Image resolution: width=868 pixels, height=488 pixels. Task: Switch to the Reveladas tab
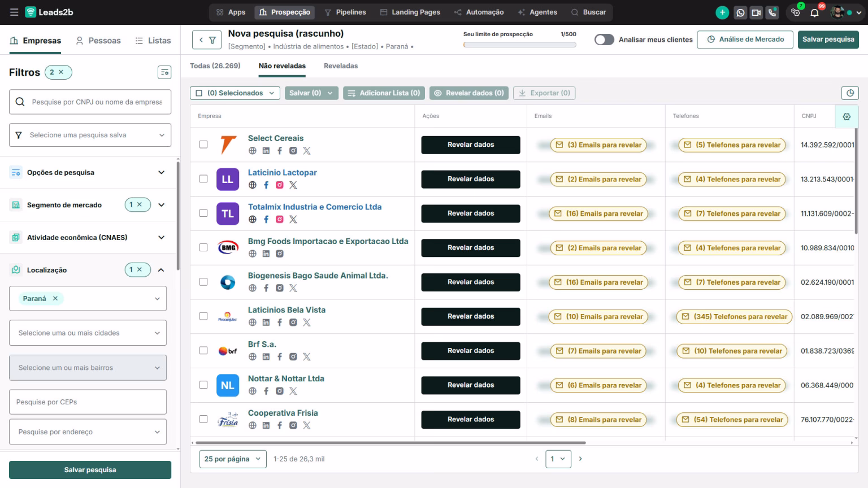(341, 66)
